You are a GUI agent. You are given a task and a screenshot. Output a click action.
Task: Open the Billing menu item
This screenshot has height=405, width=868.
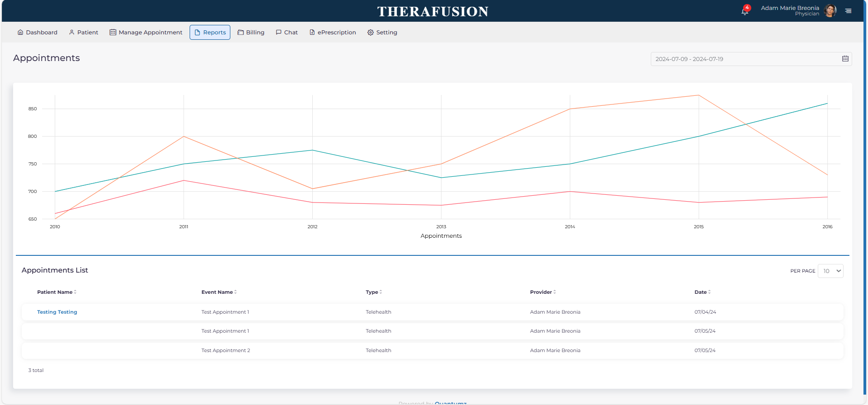(x=251, y=33)
